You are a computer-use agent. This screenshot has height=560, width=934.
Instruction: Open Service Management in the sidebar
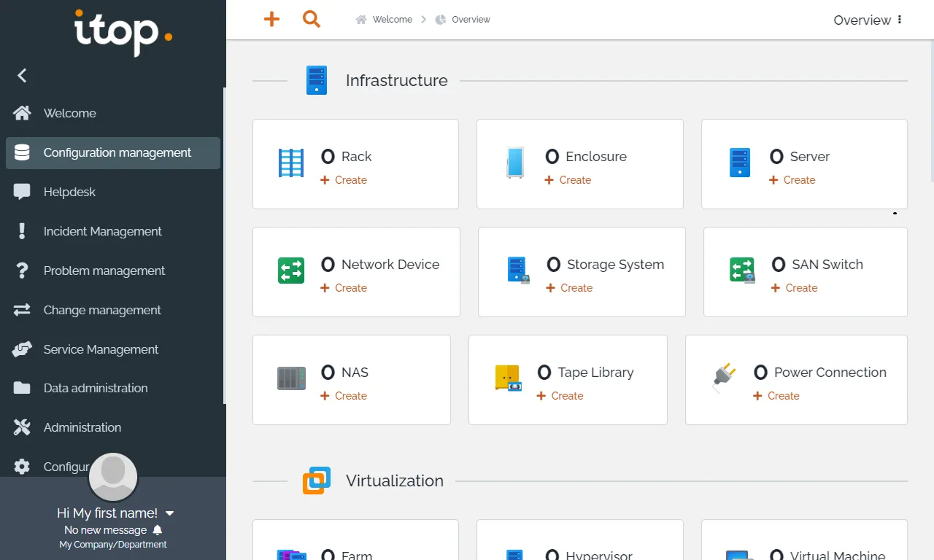pos(113,349)
